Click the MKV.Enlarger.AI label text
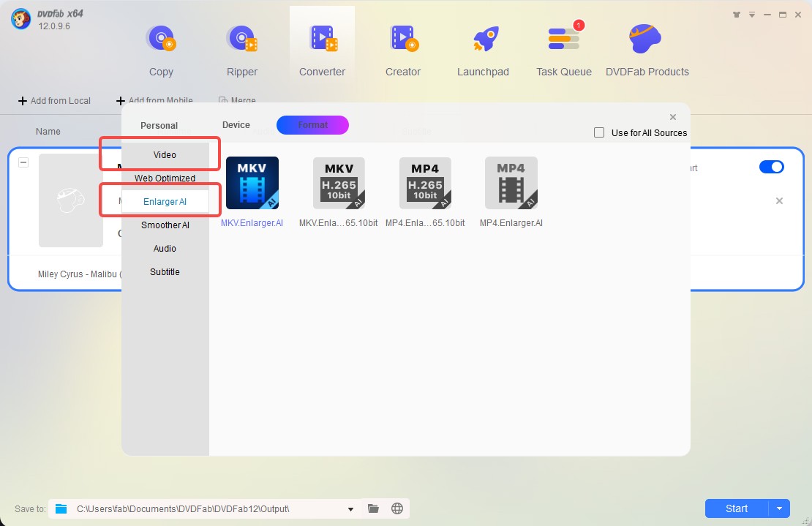This screenshot has height=526, width=812. point(252,223)
